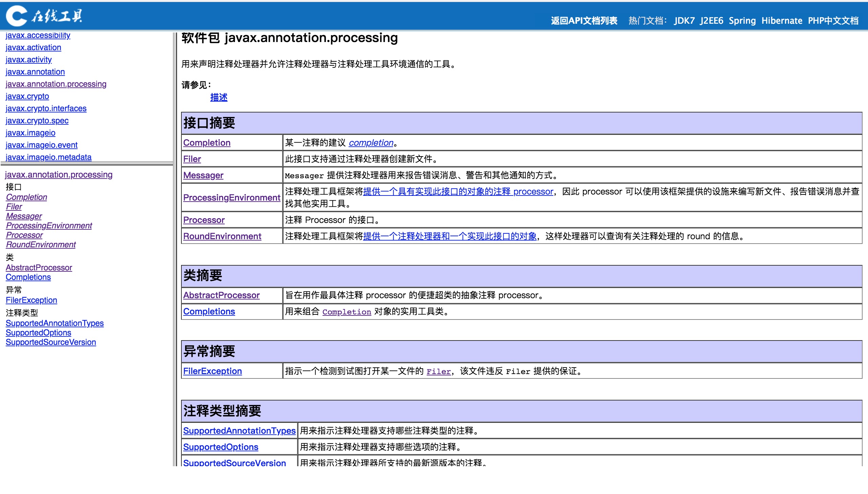Open SupportedSourceVersion in left sidebar
868x494 pixels.
click(51, 342)
